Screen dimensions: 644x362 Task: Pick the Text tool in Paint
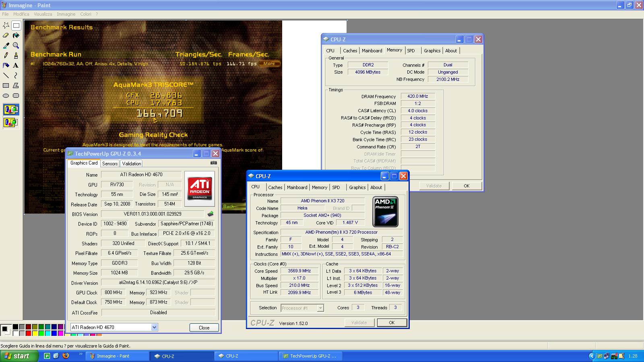(16, 66)
